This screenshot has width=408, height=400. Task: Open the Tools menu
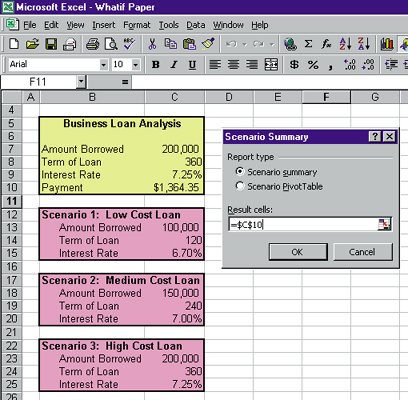(168, 25)
